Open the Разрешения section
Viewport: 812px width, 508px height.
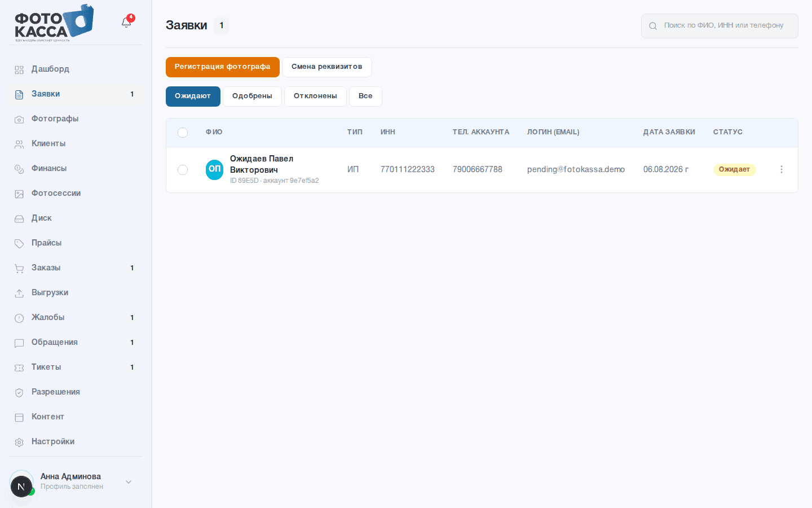[x=76, y=392]
